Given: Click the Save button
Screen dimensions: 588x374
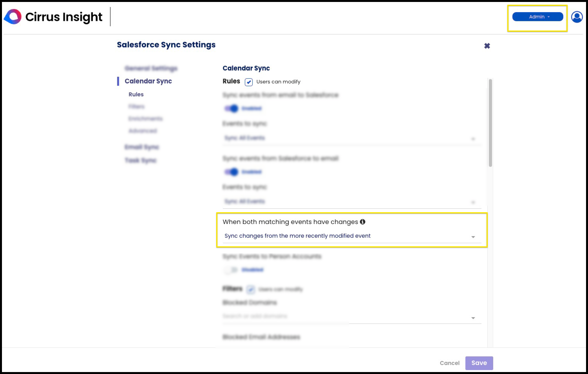Looking at the screenshot, I should 479,363.
